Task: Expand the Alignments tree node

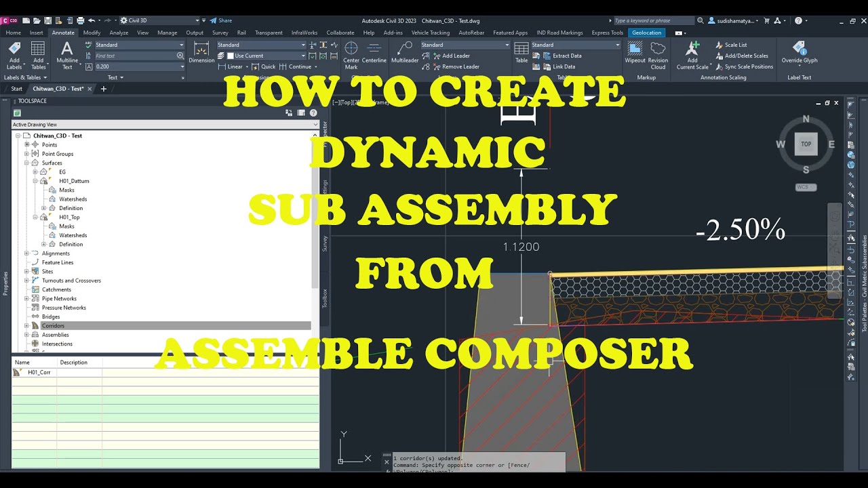Action: [x=27, y=253]
